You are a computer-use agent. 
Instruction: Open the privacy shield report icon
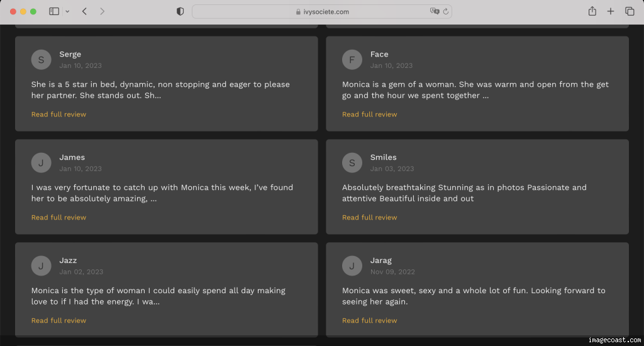(x=180, y=11)
